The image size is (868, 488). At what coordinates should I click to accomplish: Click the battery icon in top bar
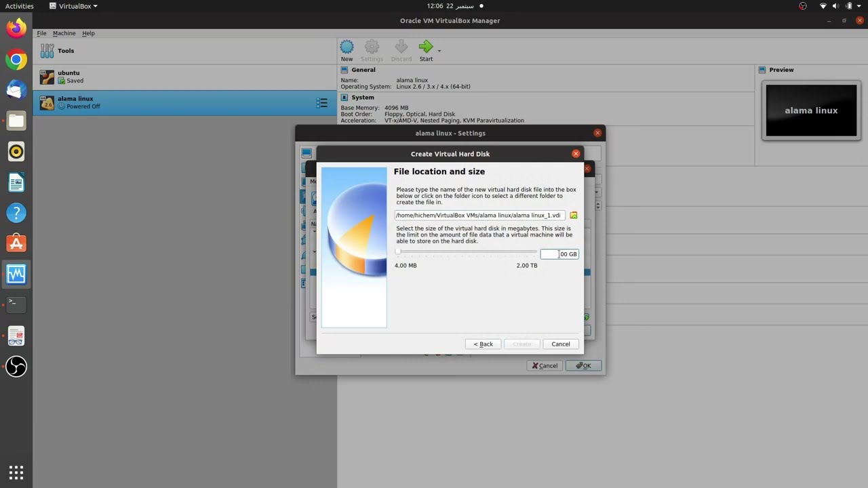[x=849, y=6]
